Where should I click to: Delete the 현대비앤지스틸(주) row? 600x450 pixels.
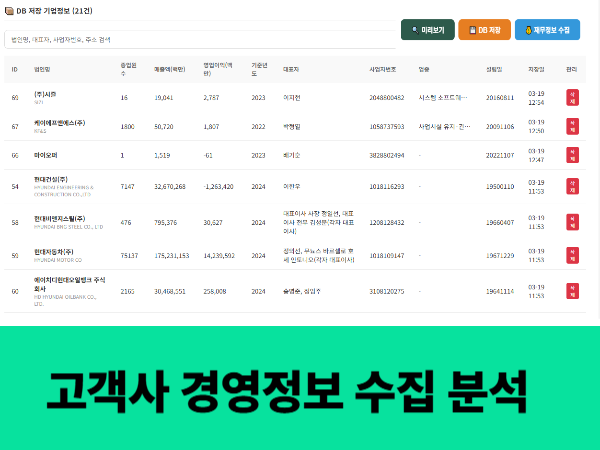click(x=572, y=222)
